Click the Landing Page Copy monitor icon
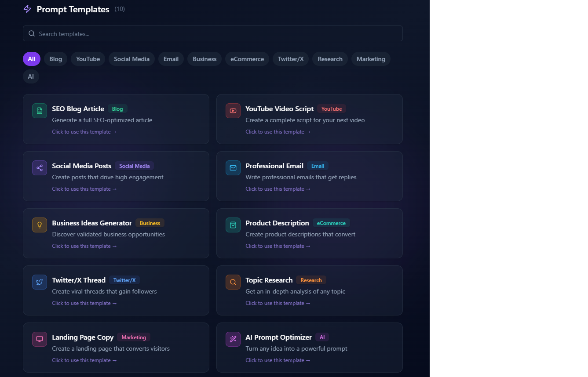Screen dimensions: 588x377 click(39, 339)
